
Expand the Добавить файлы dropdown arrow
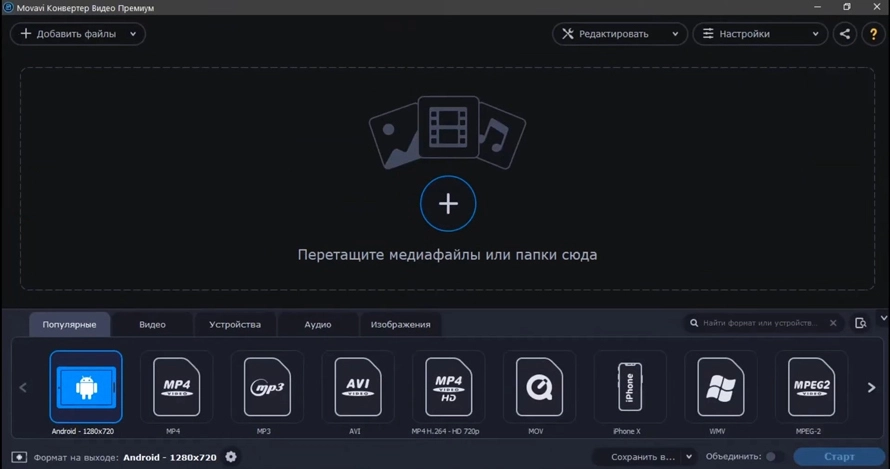[x=133, y=34]
